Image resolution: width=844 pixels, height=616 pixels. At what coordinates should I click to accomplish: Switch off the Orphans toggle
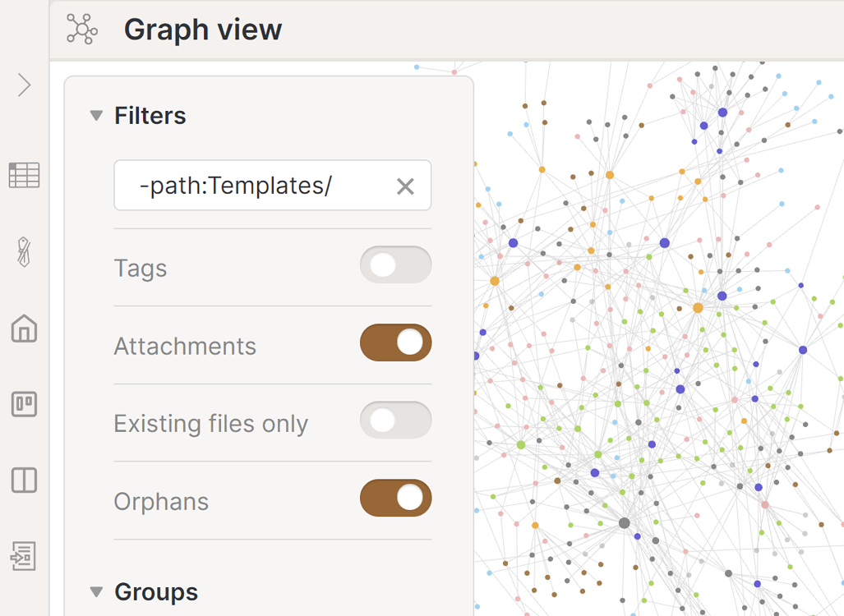395,499
